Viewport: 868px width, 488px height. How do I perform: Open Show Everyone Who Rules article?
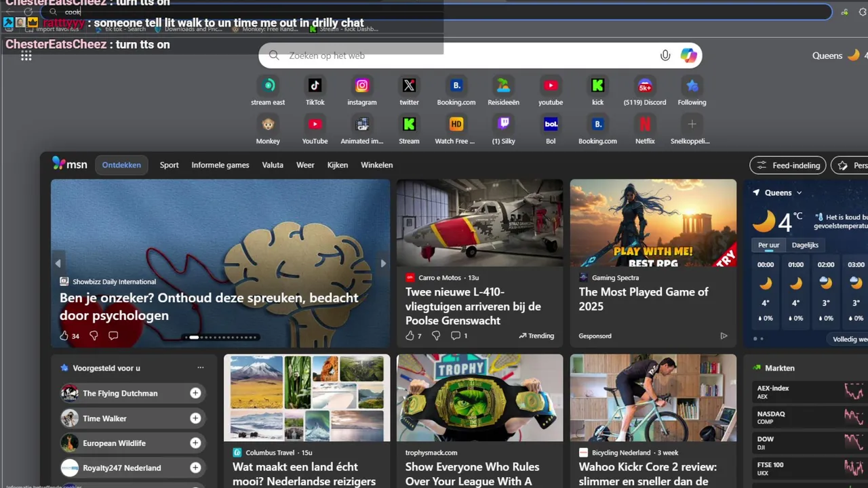pos(473,474)
